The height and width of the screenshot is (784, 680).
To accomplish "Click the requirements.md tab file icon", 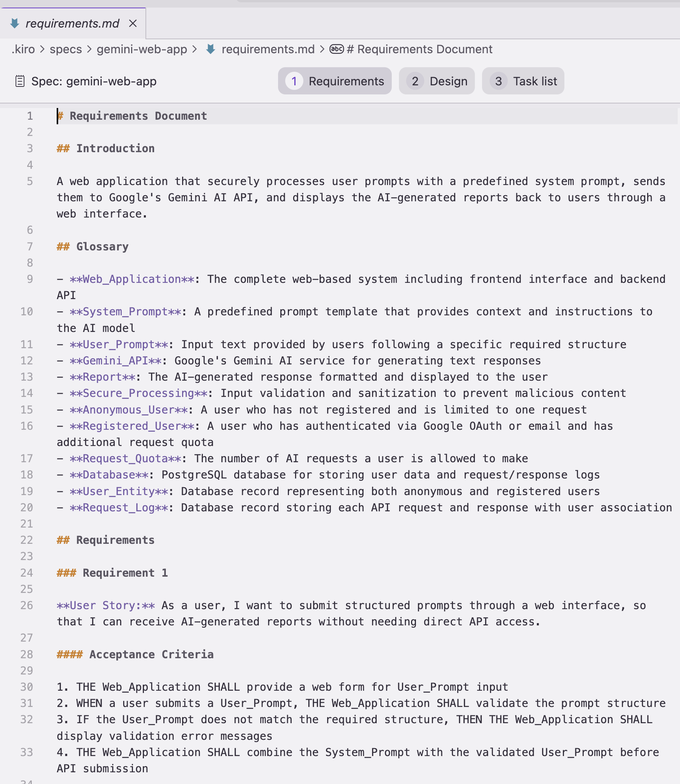I will [x=15, y=23].
